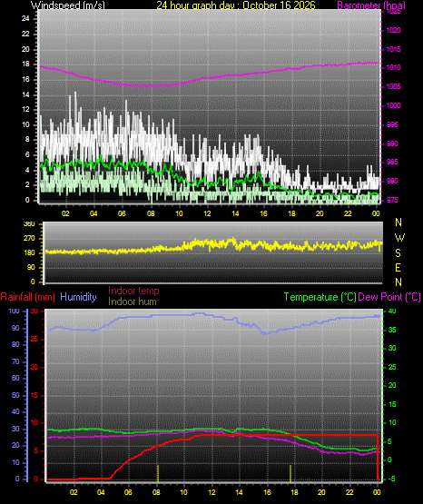
Task: Click hour '16' under the windspeed graph
Action: click(x=263, y=213)
